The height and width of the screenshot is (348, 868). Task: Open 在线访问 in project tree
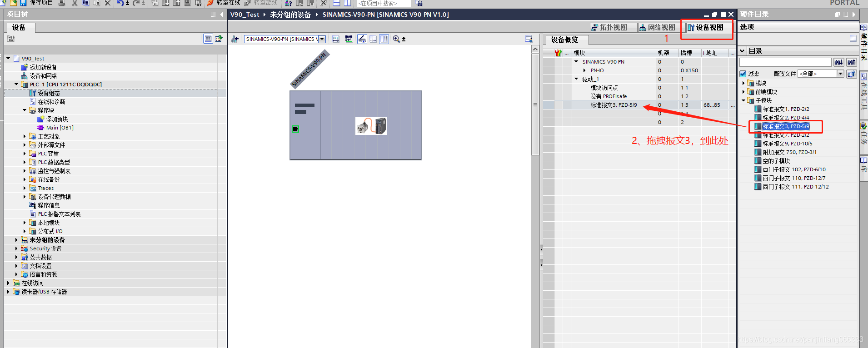(x=33, y=283)
